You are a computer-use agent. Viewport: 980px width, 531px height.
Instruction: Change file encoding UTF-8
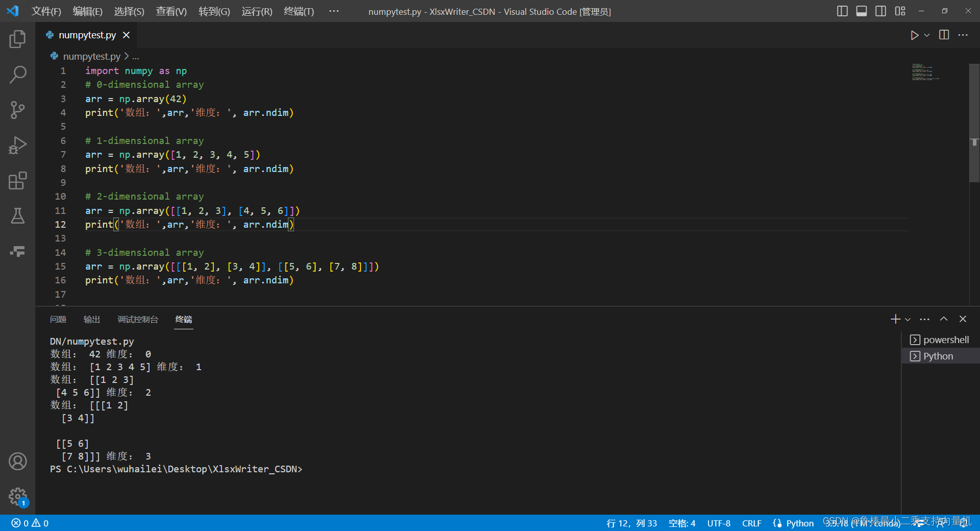pos(719,523)
